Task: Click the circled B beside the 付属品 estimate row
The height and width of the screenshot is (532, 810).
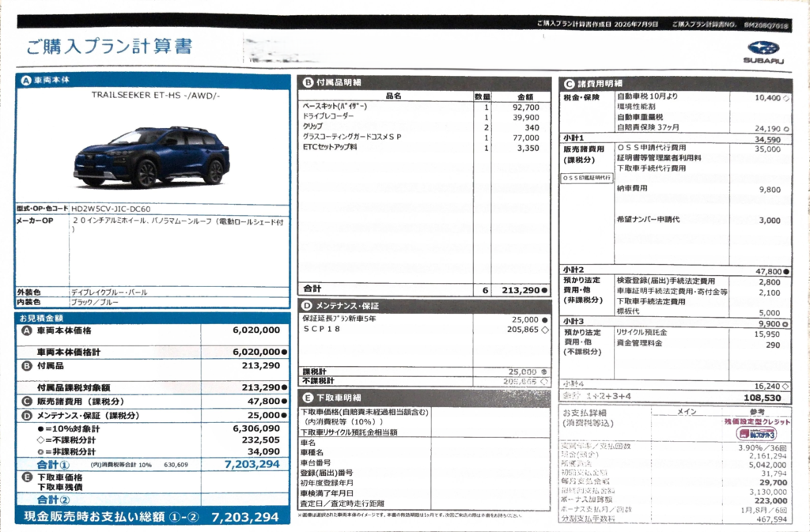Action: point(26,366)
